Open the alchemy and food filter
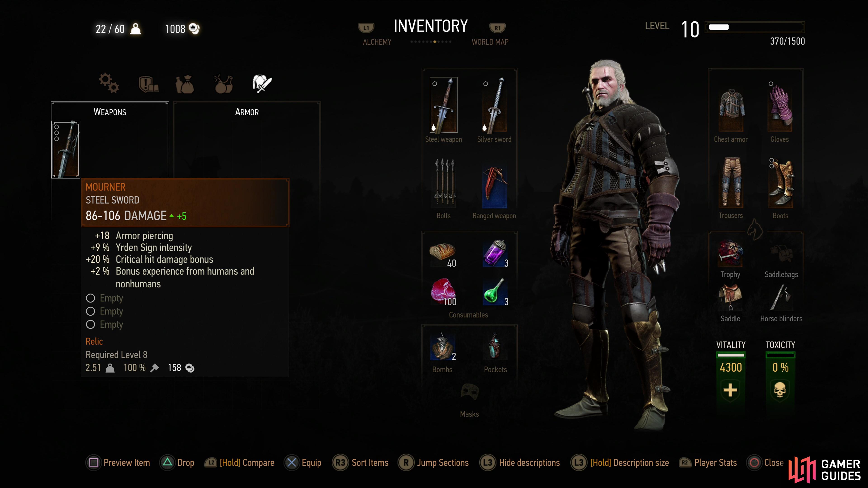Image resolution: width=868 pixels, height=488 pixels. 223,84
